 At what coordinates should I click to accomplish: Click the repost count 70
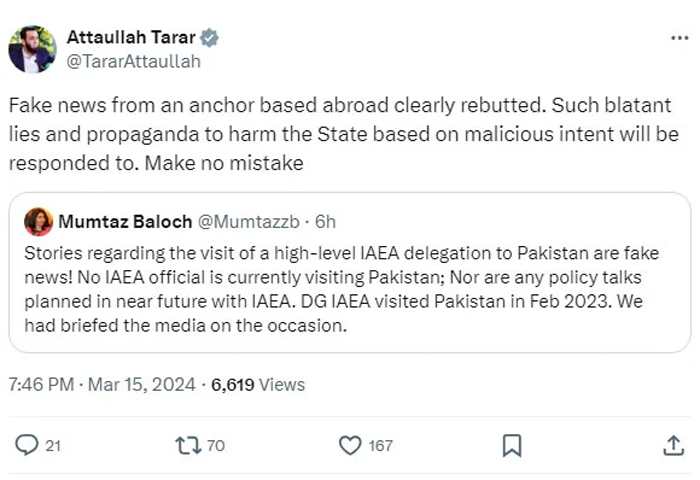point(215,446)
